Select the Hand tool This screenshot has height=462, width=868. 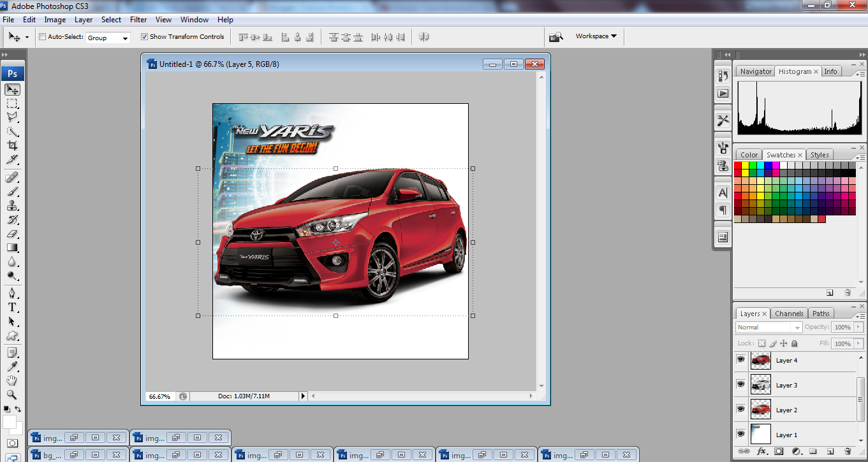pos(13,380)
